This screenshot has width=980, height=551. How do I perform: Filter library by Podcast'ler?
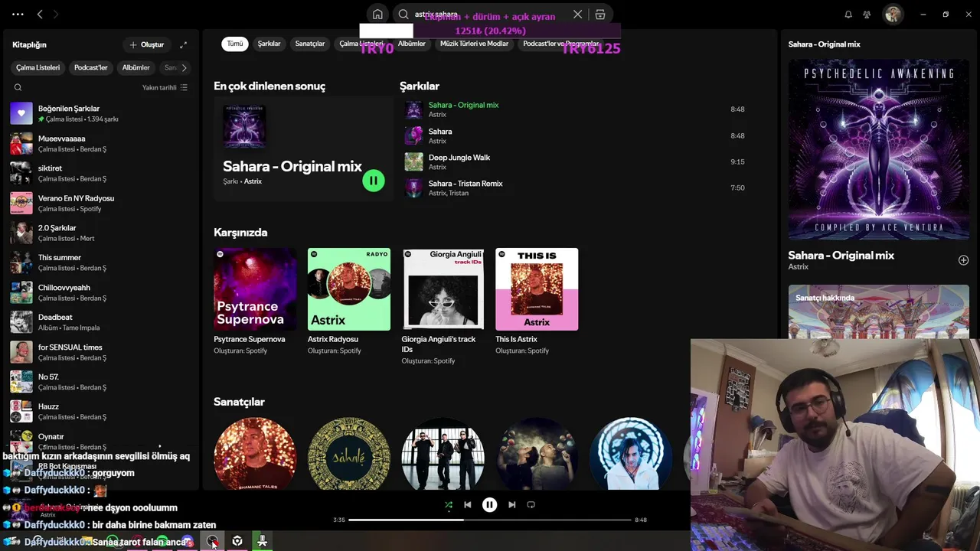90,67
